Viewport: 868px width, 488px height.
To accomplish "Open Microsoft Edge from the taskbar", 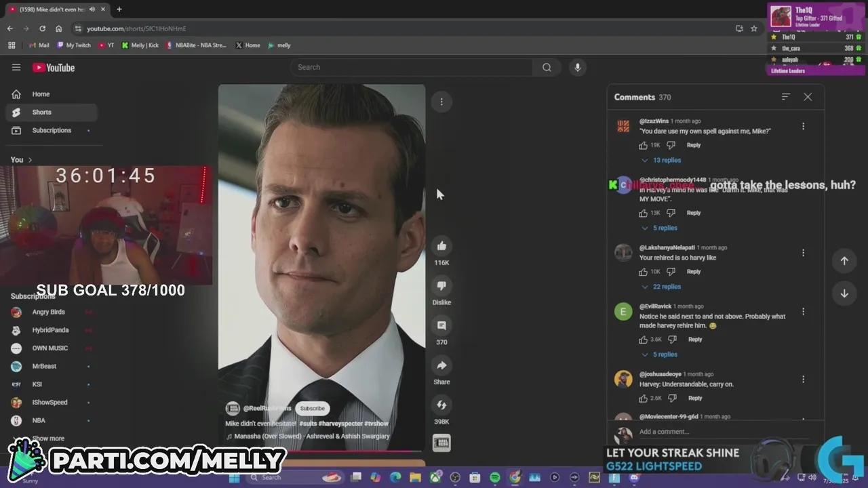I will pos(395,478).
